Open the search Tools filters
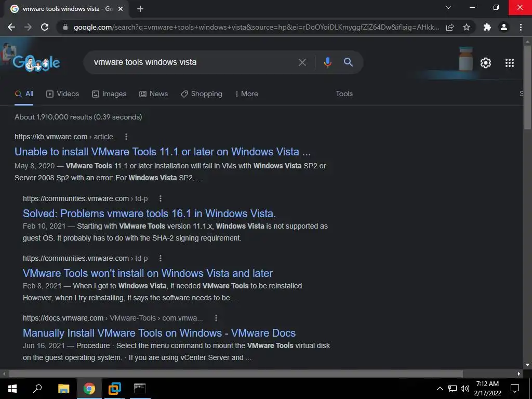 pos(344,94)
